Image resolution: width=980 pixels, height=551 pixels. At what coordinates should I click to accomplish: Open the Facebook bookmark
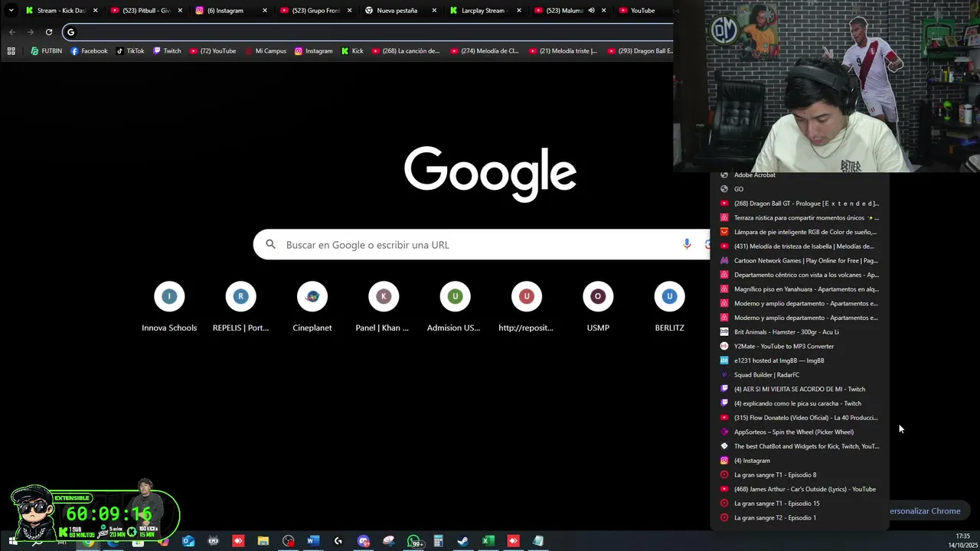tap(89, 51)
